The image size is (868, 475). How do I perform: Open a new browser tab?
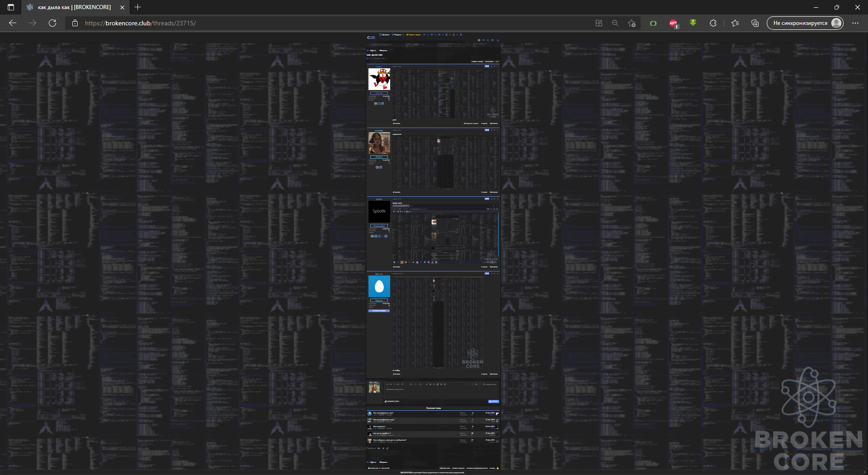138,7
